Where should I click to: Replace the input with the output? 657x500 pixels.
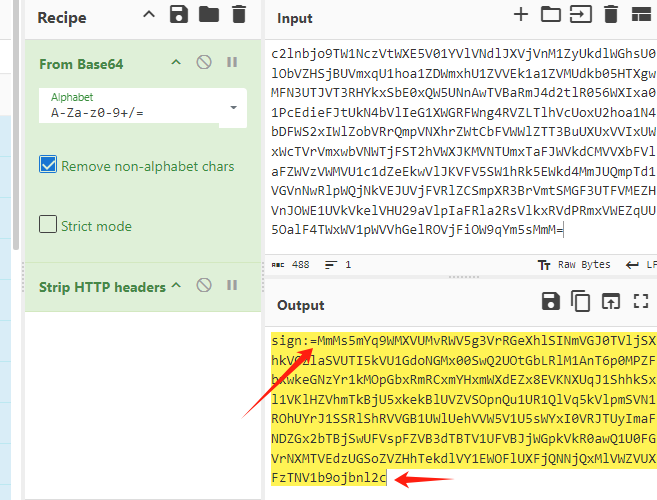pos(611,301)
